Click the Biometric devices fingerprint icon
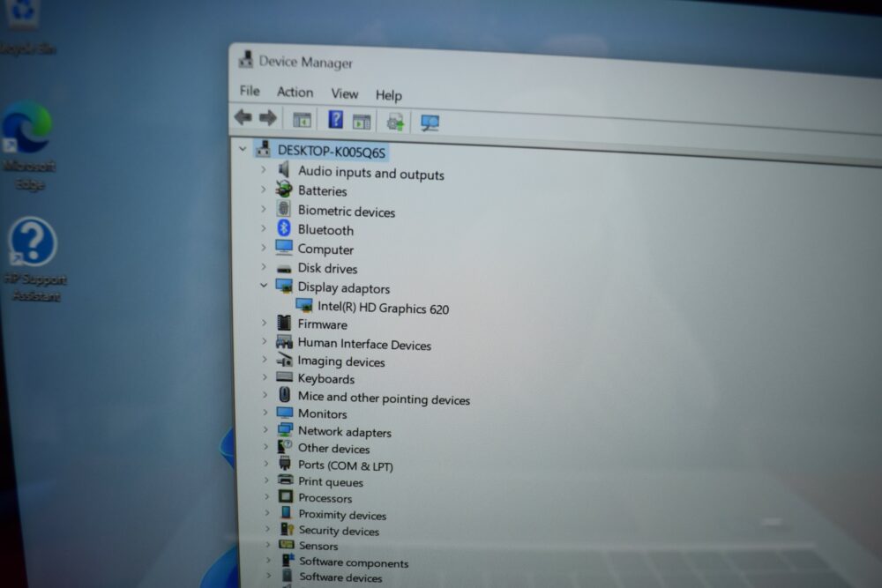This screenshot has width=882, height=588. [x=283, y=209]
